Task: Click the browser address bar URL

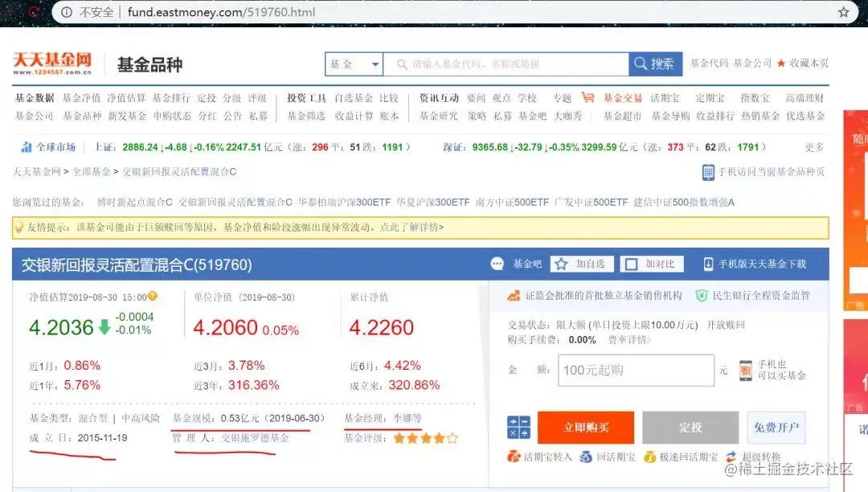Action: click(x=222, y=12)
